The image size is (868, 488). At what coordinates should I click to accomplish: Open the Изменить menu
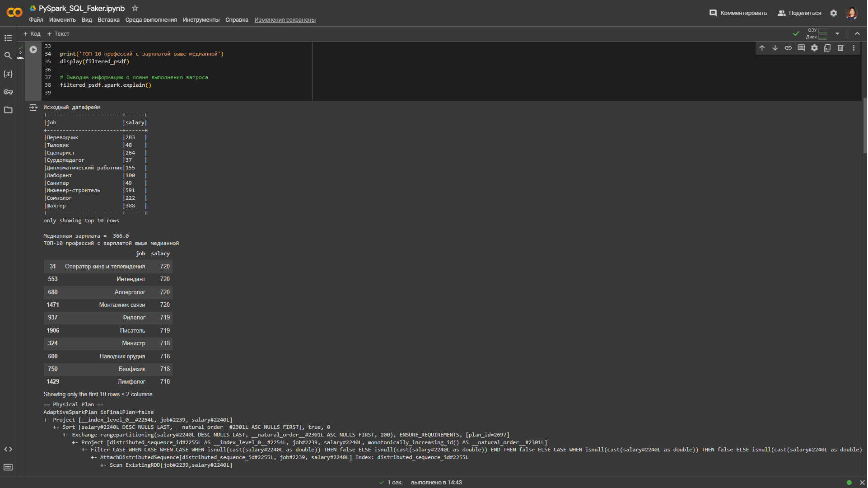point(62,20)
